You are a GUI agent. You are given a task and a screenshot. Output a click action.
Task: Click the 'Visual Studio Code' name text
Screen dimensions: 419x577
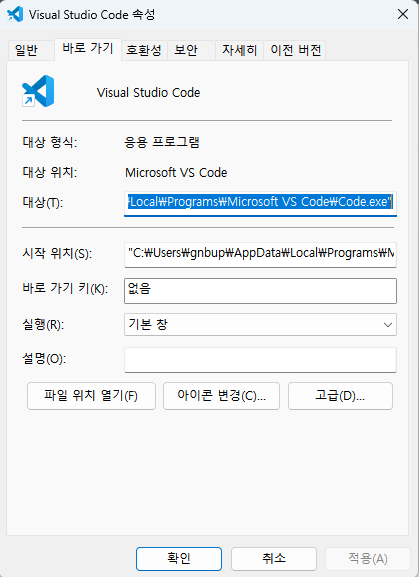tap(149, 92)
